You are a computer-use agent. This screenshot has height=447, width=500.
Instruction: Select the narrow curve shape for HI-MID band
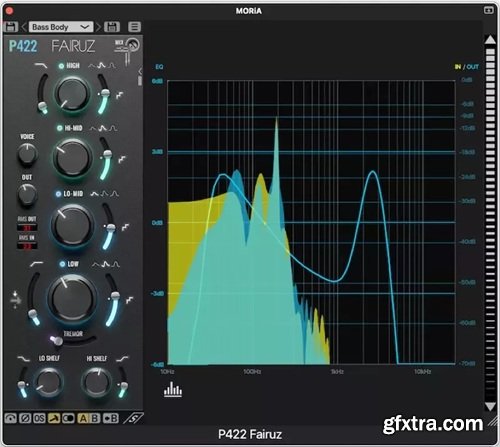pyautogui.click(x=113, y=128)
